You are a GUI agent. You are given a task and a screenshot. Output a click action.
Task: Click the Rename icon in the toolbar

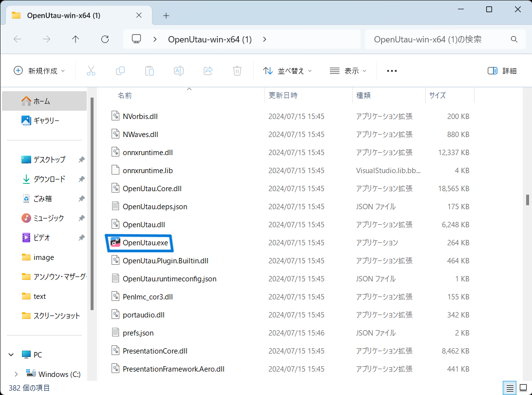coord(179,71)
